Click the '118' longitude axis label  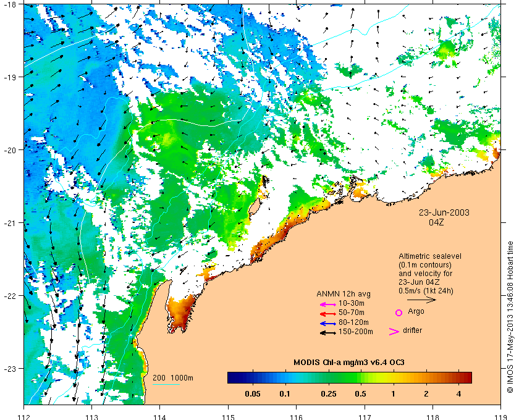click(432, 417)
